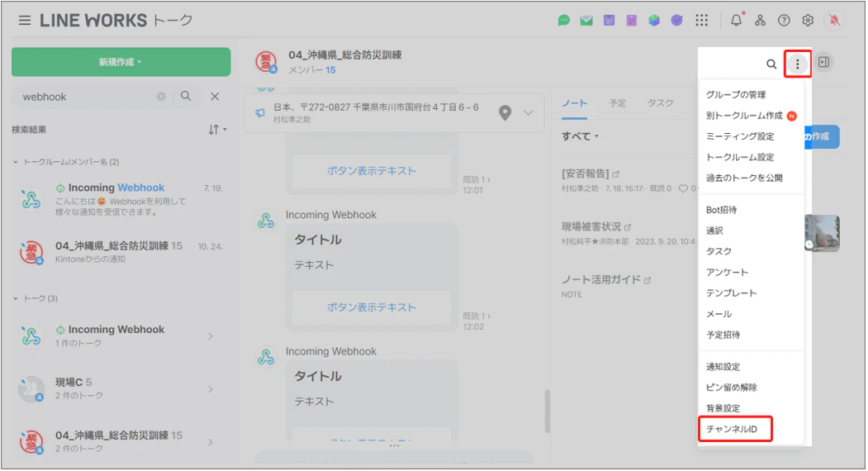Expand the pinned announcement chevron
The width and height of the screenshot is (868, 471).
(528, 112)
